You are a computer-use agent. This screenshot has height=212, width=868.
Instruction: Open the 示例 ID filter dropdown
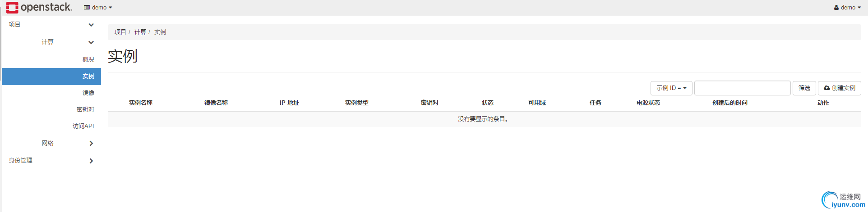pyautogui.click(x=671, y=88)
